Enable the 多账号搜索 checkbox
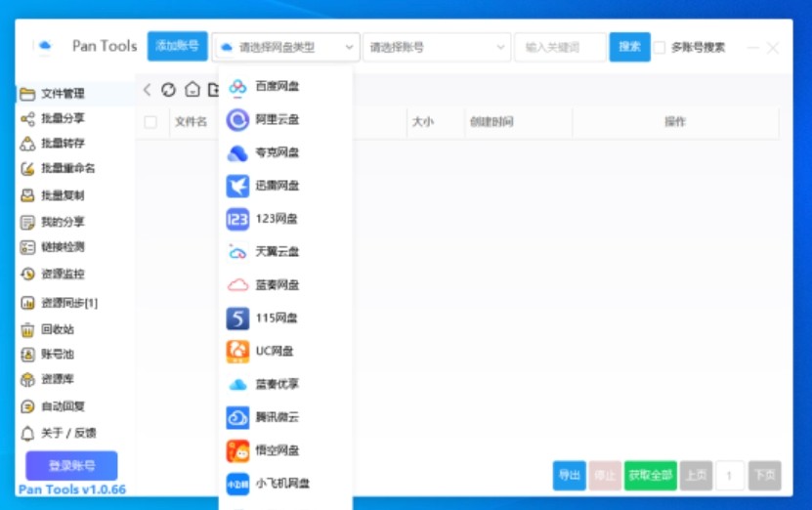Viewport: 812px width, 510px height. point(660,48)
